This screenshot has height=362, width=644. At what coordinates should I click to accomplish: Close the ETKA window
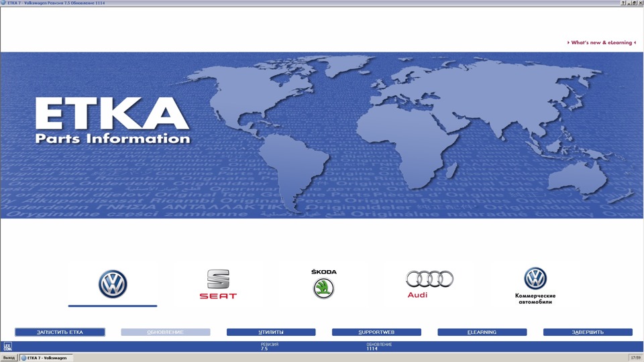[x=640, y=3]
